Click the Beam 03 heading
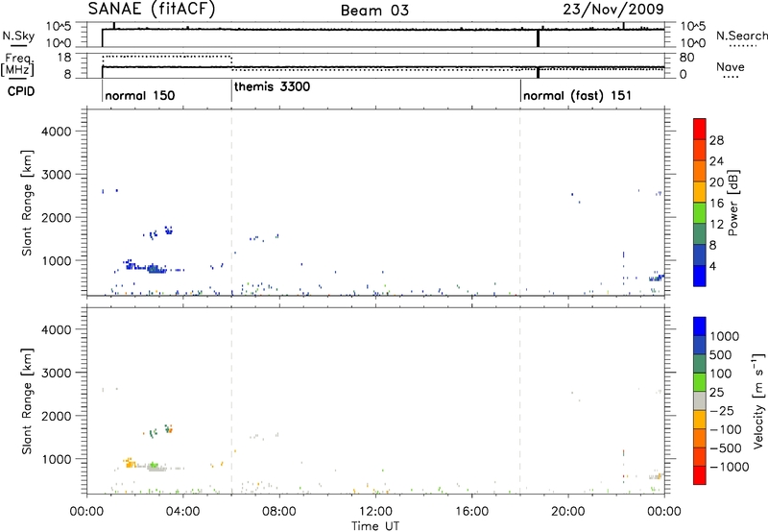Screen dimensions: 768x532 pyautogui.click(x=374, y=11)
